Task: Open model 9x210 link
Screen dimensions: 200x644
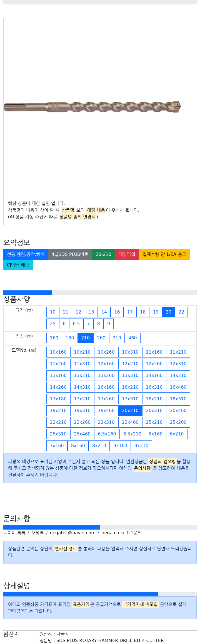Action: point(141,446)
